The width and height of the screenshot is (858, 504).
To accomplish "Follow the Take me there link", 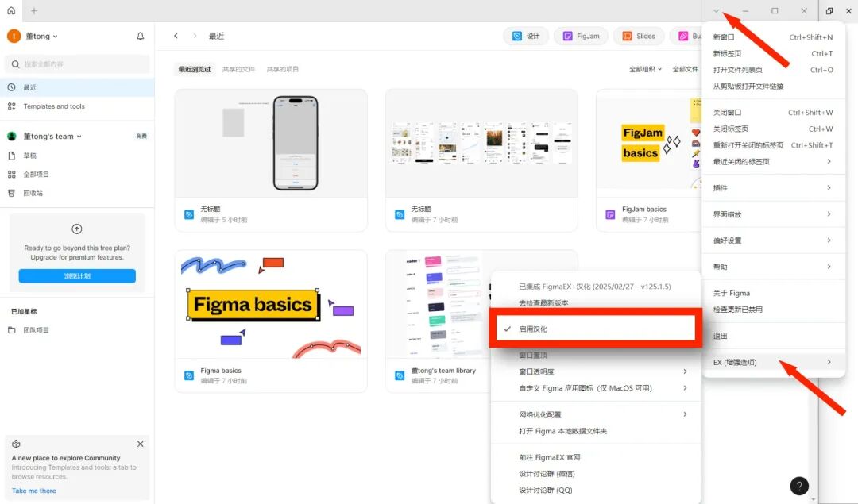I will tap(34, 491).
